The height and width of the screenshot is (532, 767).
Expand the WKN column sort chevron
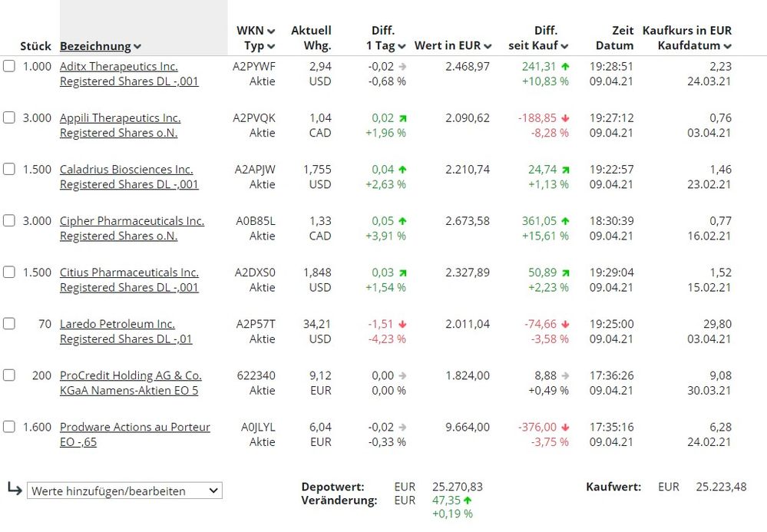tap(270, 31)
